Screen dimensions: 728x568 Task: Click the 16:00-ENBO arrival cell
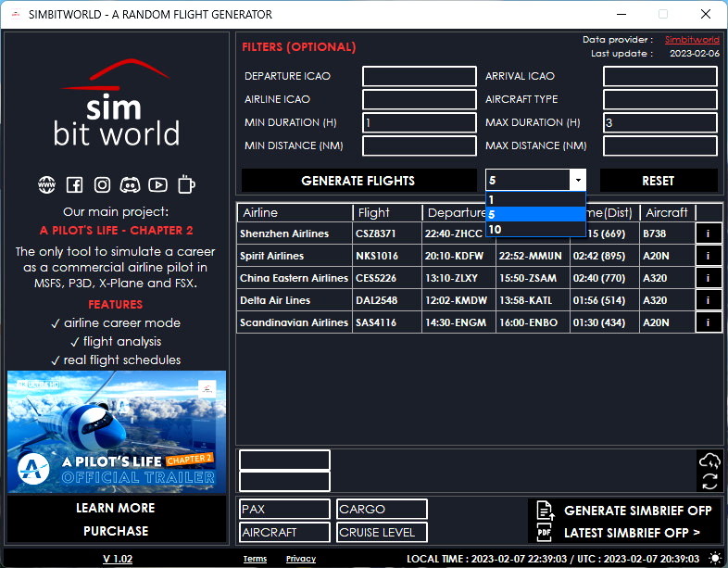pyautogui.click(x=533, y=322)
